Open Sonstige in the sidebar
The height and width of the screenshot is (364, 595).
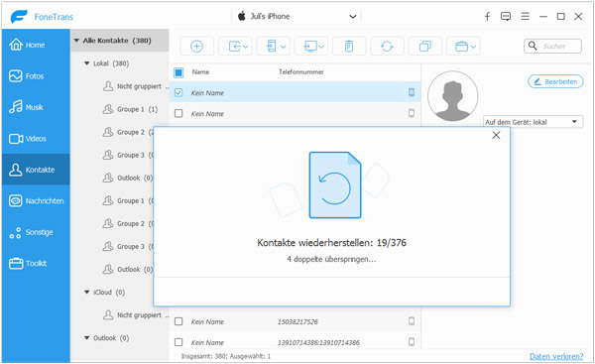(x=36, y=232)
